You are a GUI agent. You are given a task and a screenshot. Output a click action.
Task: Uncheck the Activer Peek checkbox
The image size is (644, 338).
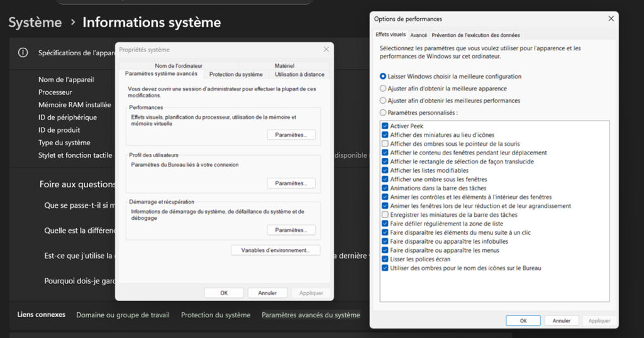point(385,126)
